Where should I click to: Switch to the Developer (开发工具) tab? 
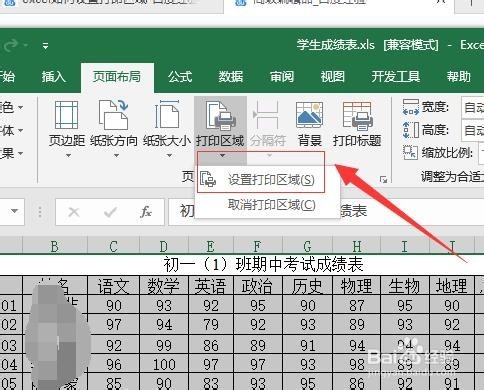pos(396,77)
